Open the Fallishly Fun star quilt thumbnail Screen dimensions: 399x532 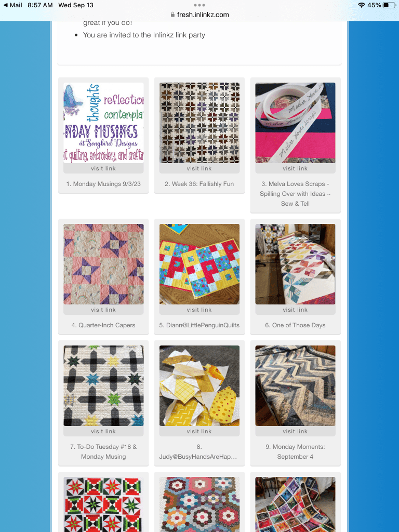(x=199, y=123)
